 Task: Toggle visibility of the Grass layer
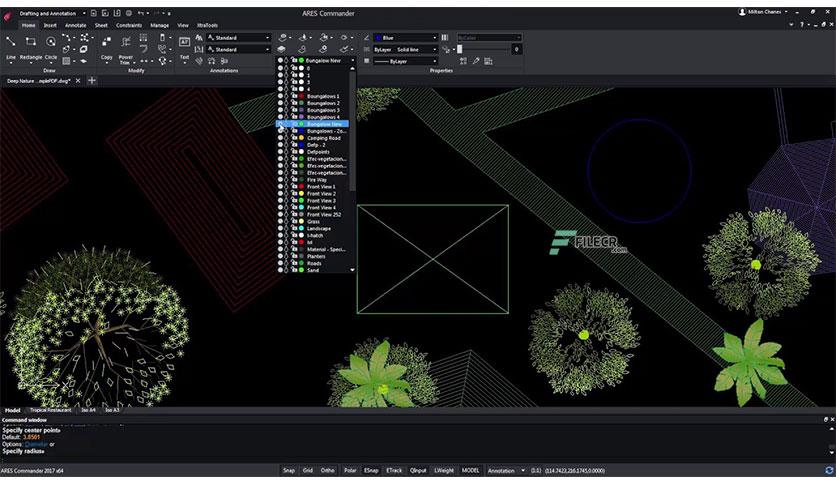point(280,221)
